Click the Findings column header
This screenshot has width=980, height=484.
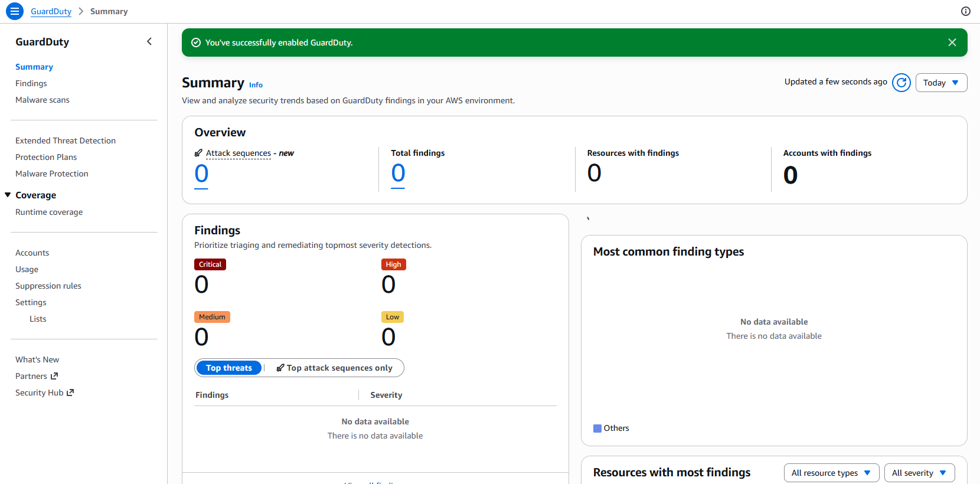point(212,395)
